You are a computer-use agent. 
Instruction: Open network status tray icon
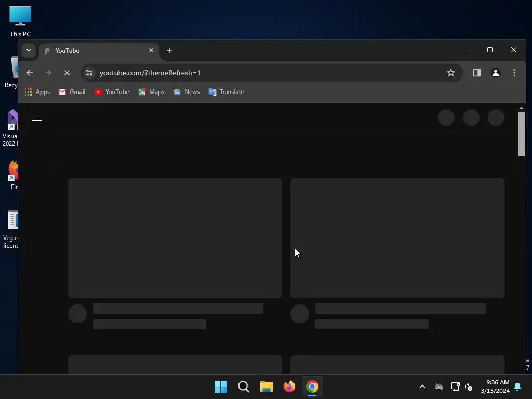455,387
